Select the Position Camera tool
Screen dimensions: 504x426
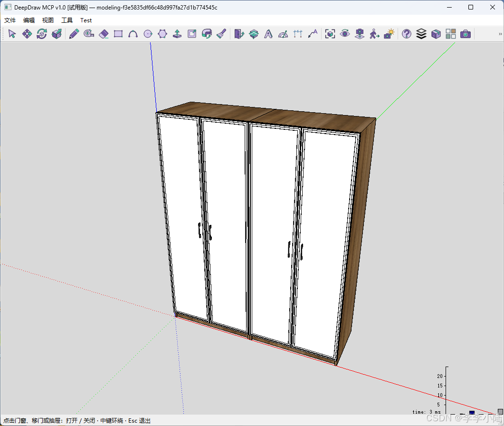(x=360, y=34)
